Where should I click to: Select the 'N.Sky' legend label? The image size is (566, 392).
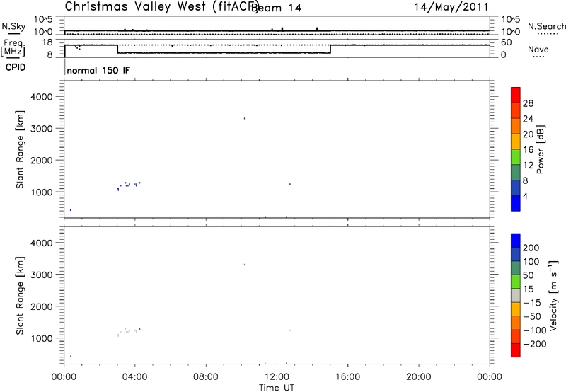tap(13, 26)
